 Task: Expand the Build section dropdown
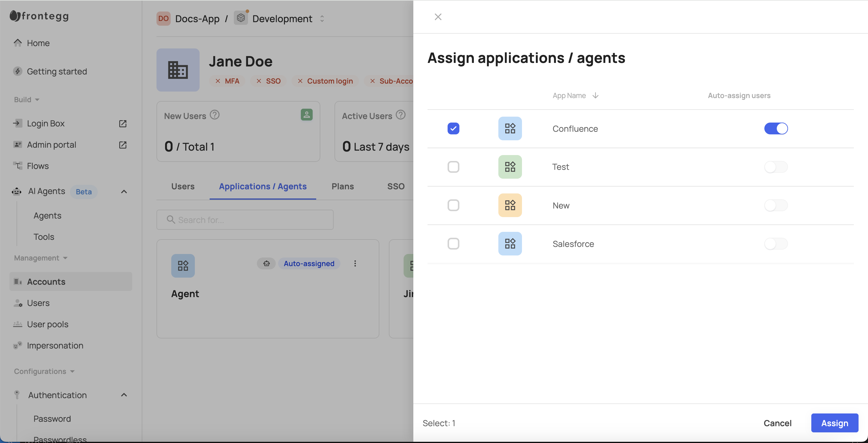click(37, 100)
